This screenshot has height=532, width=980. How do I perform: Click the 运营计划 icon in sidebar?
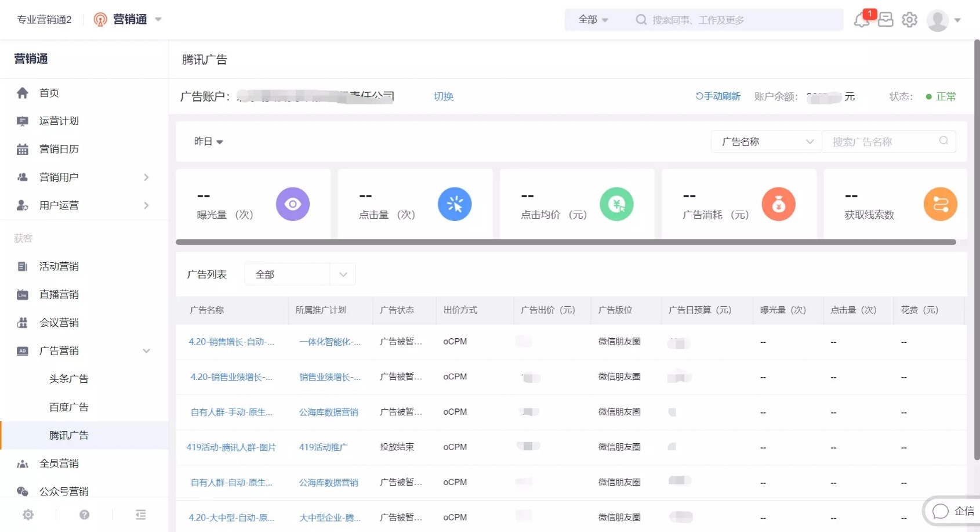(x=23, y=121)
